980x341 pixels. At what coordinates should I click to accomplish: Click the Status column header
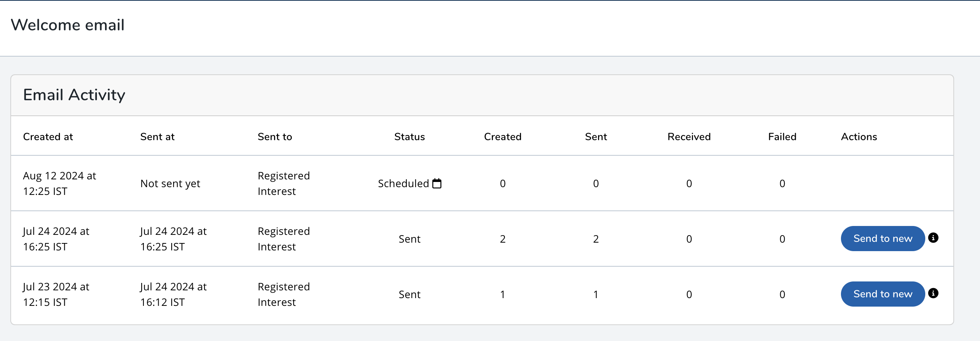[x=409, y=136]
